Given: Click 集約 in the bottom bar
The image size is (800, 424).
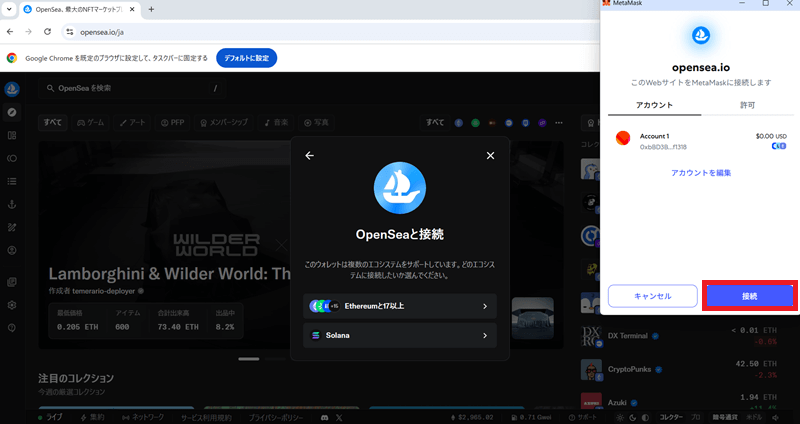Looking at the screenshot, I should pos(92,417).
